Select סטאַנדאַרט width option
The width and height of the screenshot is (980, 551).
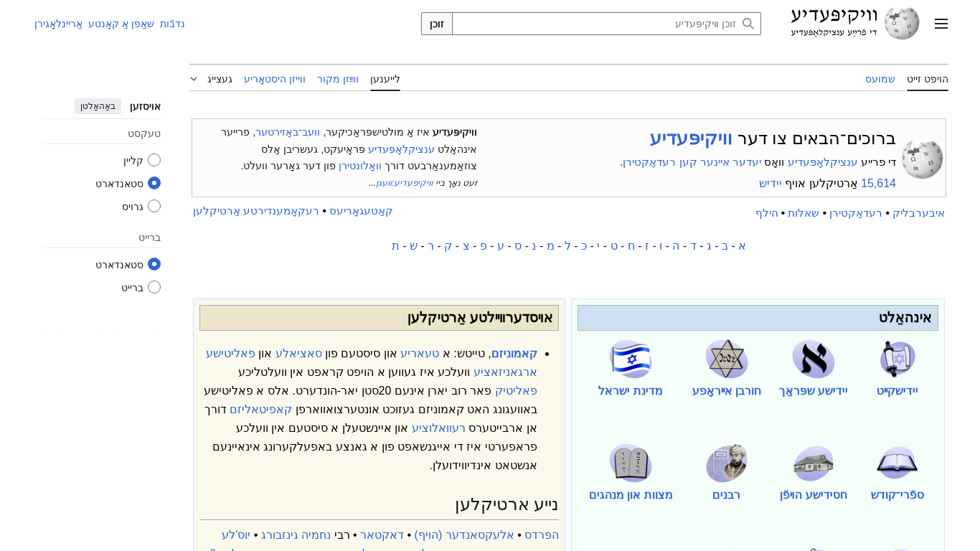click(154, 264)
